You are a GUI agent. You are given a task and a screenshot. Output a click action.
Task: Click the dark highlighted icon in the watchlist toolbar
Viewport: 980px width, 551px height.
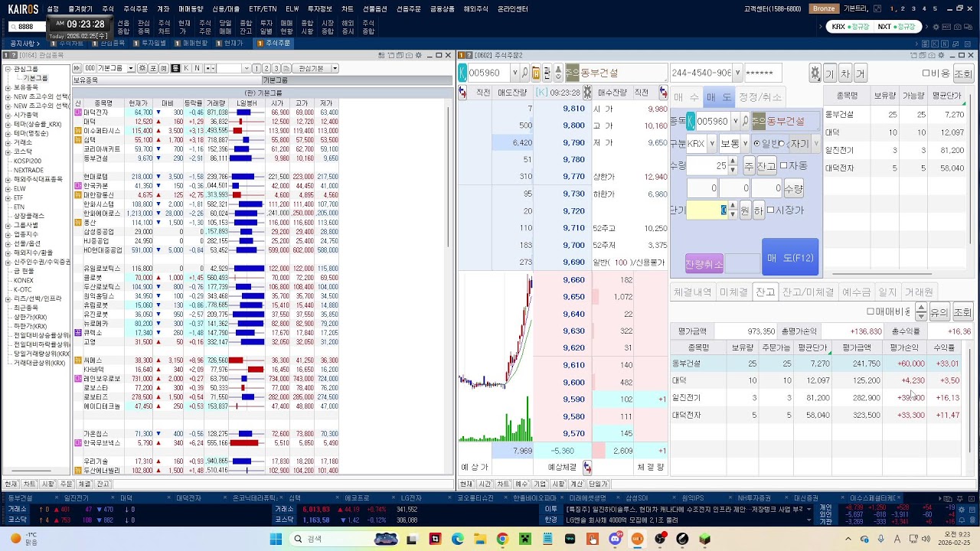click(175, 68)
